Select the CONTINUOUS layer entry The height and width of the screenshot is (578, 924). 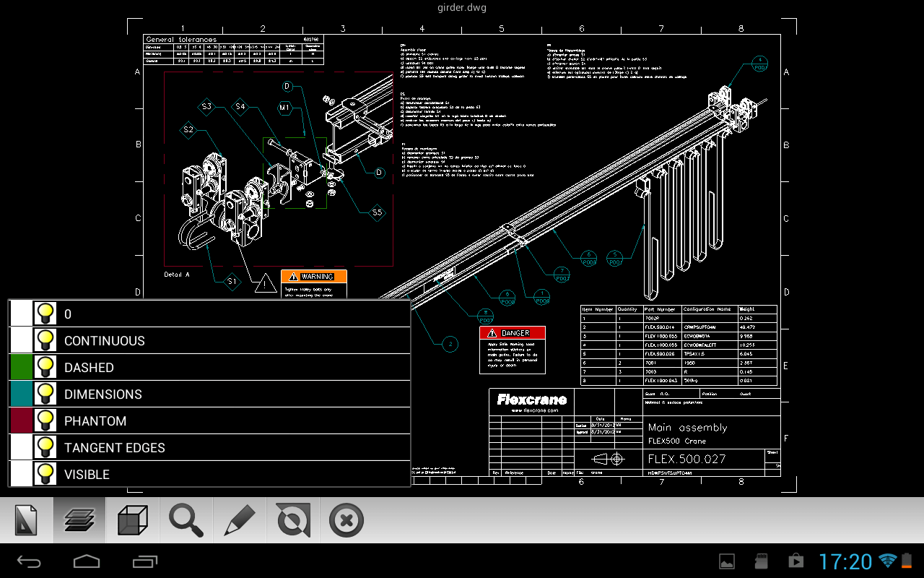(217, 339)
